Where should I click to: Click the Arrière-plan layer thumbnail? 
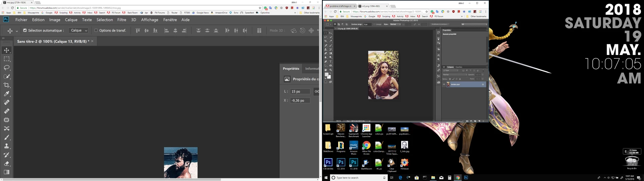(448, 84)
